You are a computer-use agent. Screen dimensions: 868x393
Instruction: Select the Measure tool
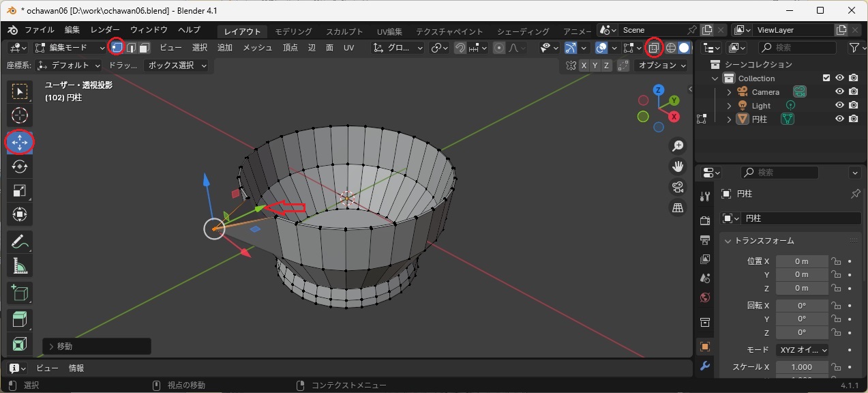click(x=20, y=266)
